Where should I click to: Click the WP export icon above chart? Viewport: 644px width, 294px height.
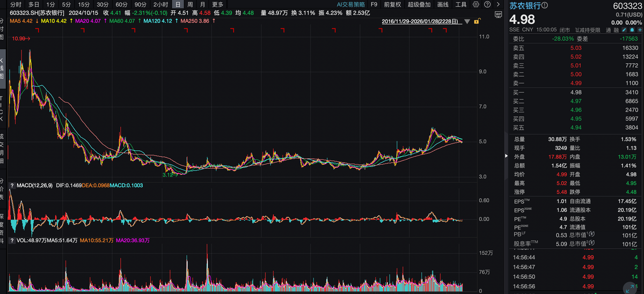[499, 14]
